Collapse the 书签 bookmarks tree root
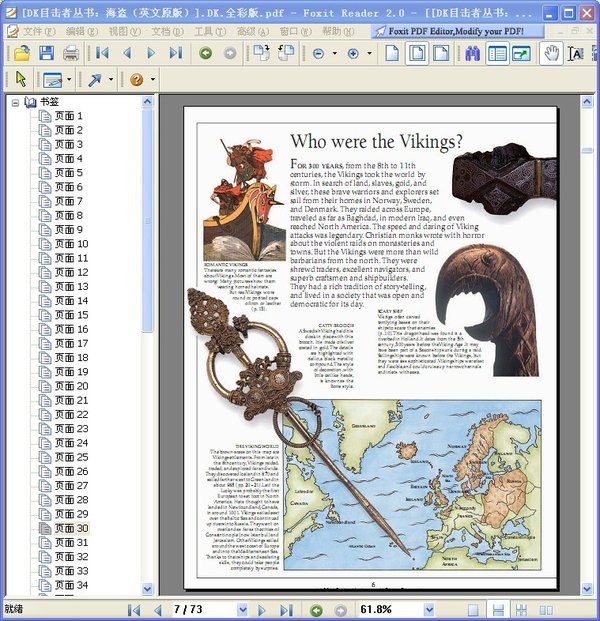Screen dimensions: 600x621 coord(15,103)
